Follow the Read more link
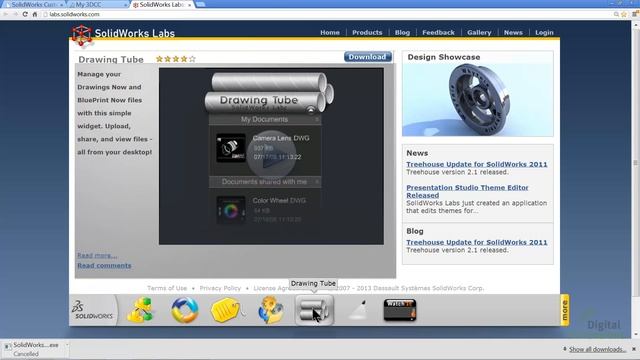The image size is (640, 360). [97, 256]
